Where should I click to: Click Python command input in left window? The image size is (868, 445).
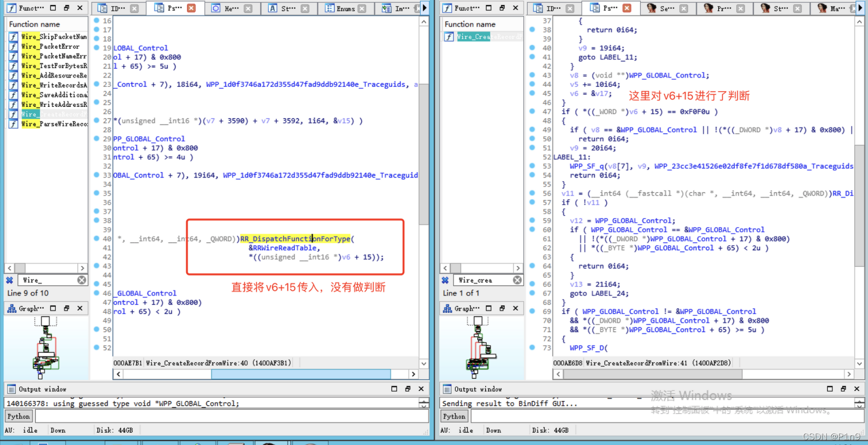coord(232,417)
